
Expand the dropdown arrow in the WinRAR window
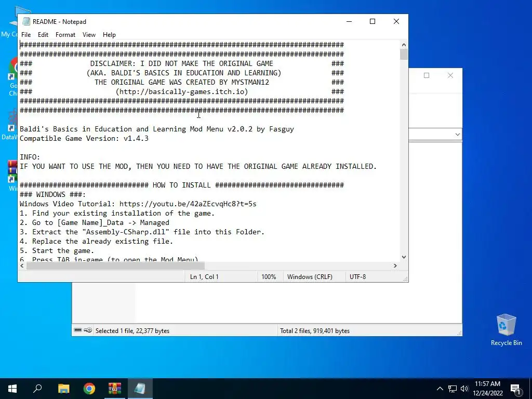tap(457, 135)
